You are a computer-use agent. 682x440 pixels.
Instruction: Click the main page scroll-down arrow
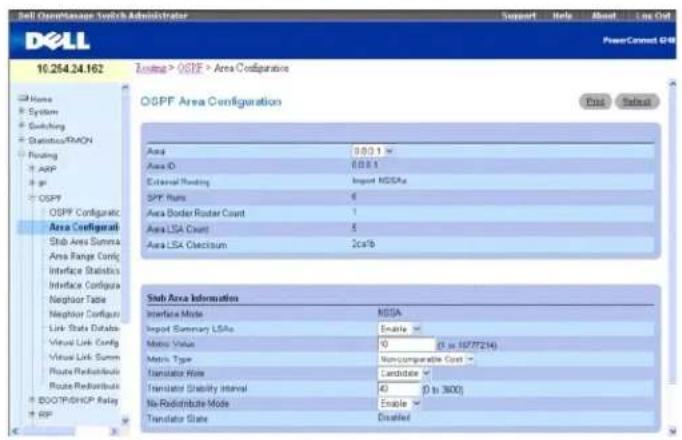tap(672, 431)
